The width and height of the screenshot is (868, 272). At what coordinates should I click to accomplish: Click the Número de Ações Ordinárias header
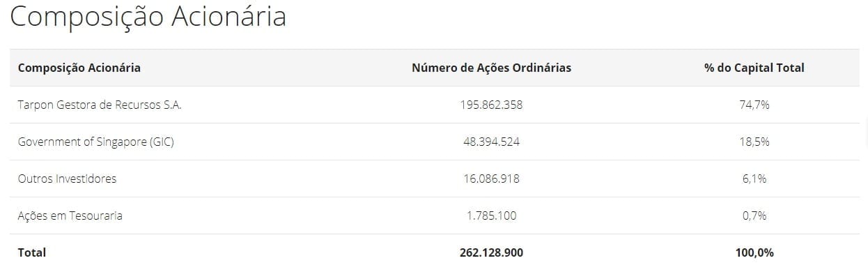coord(491,68)
